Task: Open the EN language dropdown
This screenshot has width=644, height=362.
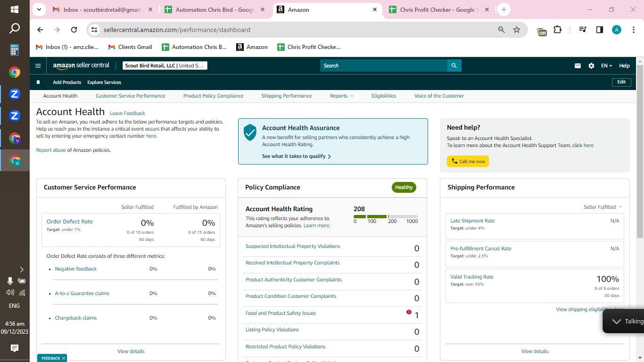Action: pyautogui.click(x=606, y=66)
